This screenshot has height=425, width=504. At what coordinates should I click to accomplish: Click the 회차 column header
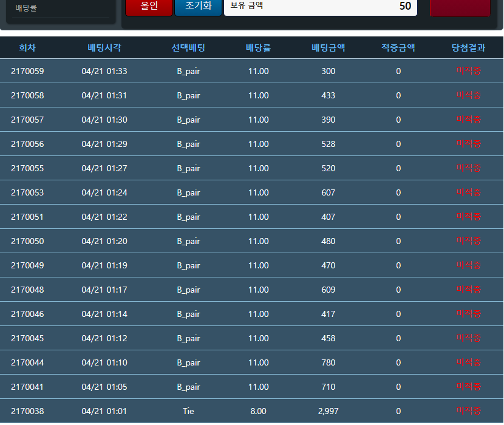(x=27, y=47)
